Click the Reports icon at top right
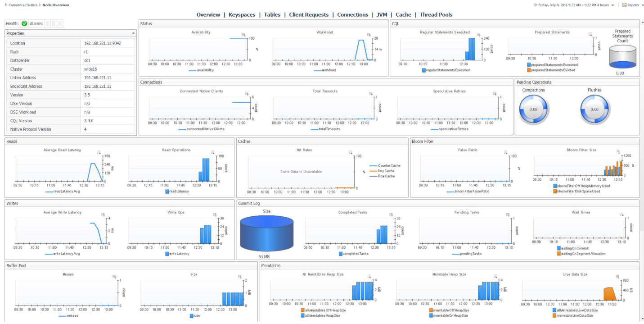Screen dimensions: 644x324 625,5
